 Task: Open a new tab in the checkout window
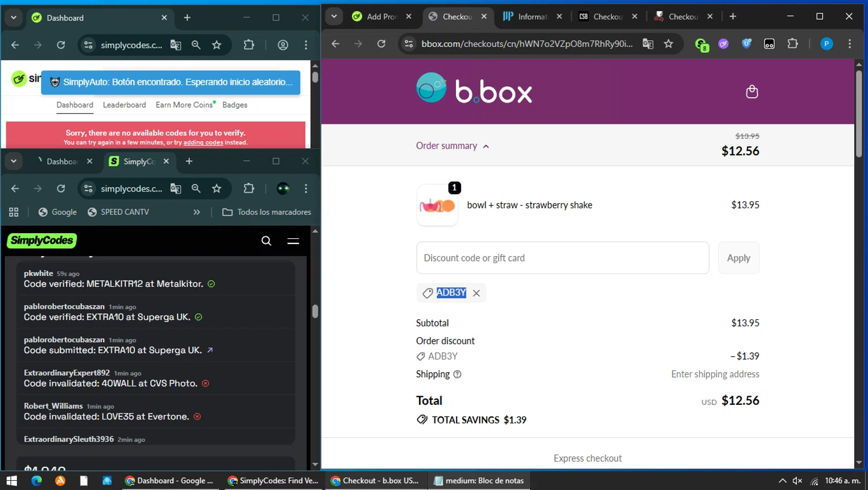733,17
